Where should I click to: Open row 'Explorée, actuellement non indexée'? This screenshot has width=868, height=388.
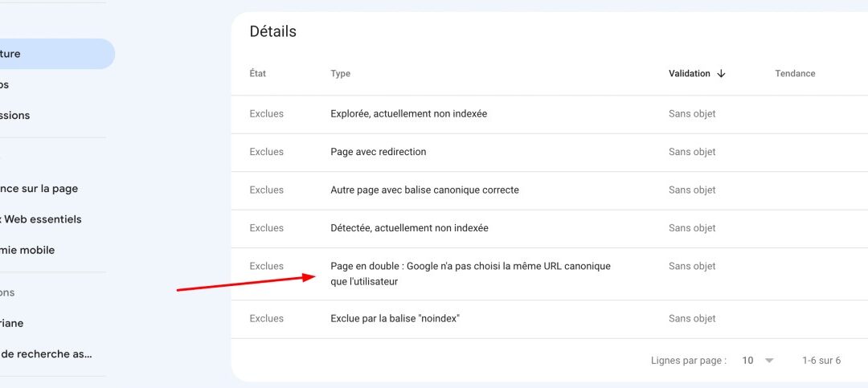coord(550,114)
